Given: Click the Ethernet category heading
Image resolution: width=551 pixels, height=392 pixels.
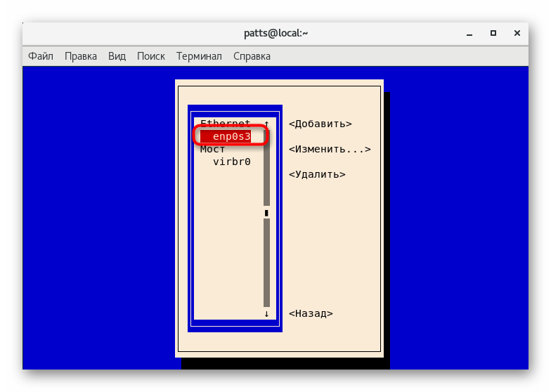Looking at the screenshot, I should coord(225,124).
